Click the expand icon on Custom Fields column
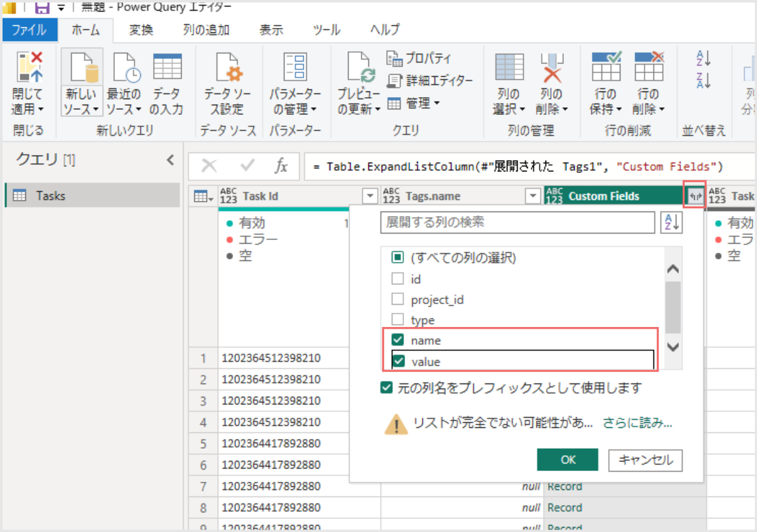757x532 pixels. pyautogui.click(x=695, y=196)
